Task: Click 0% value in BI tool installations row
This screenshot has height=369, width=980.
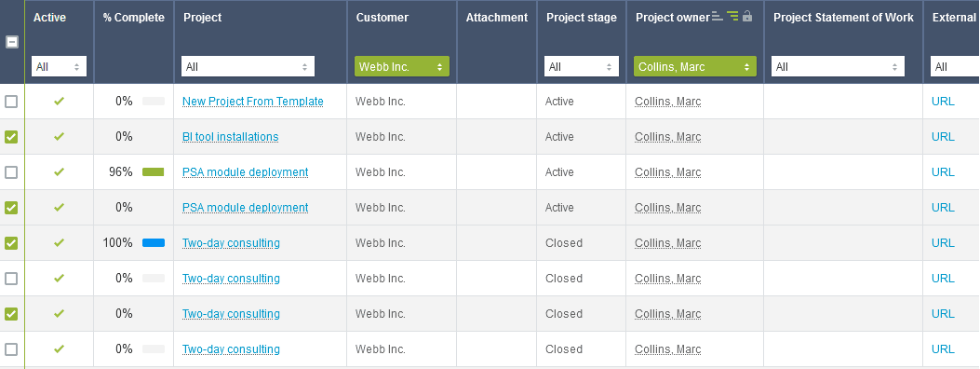Action: (x=124, y=137)
